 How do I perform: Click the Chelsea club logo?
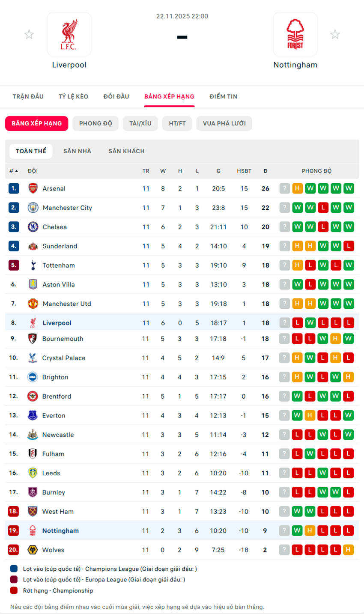[x=33, y=227]
